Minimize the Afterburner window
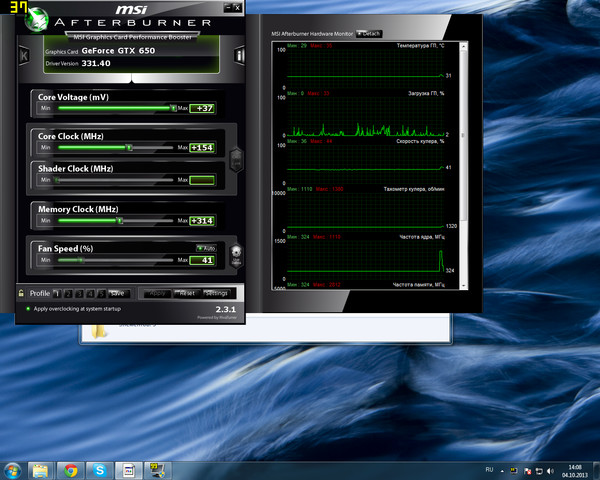 tap(228, 7)
